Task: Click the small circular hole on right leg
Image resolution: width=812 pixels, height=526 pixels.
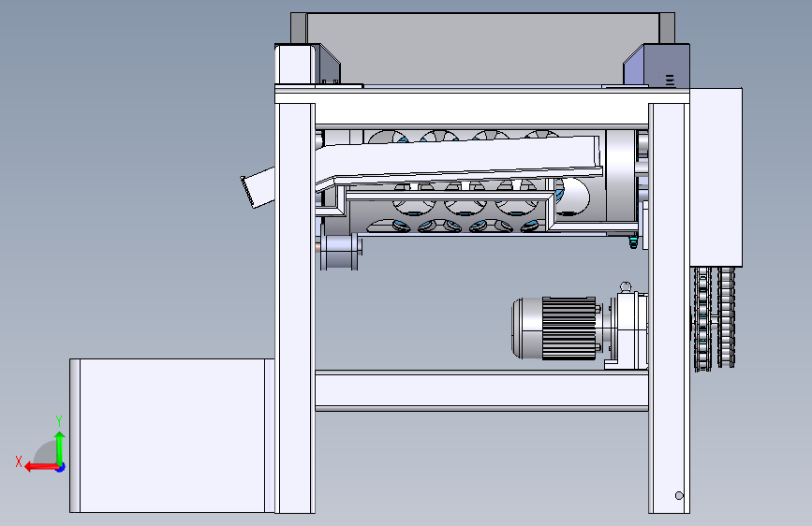Action: (679, 495)
